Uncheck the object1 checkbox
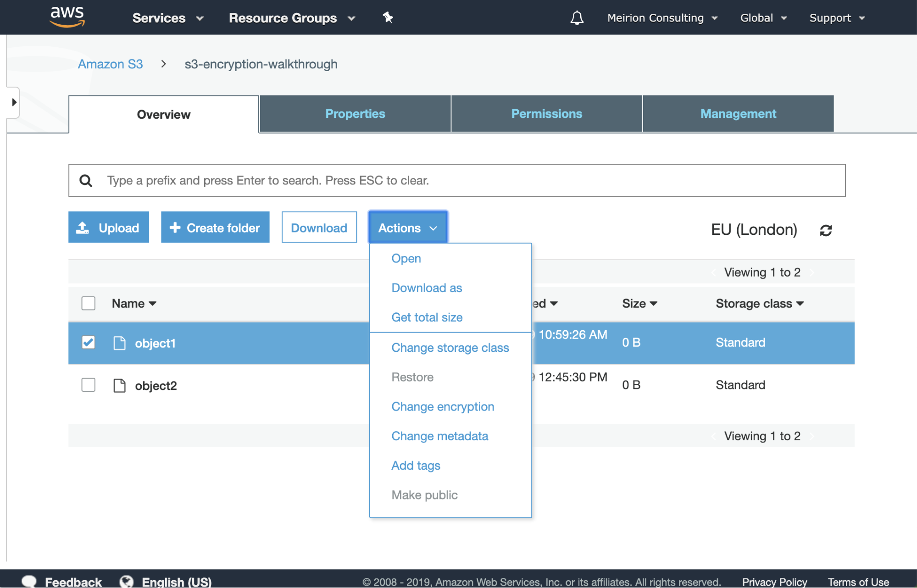This screenshot has width=917, height=588. [89, 343]
